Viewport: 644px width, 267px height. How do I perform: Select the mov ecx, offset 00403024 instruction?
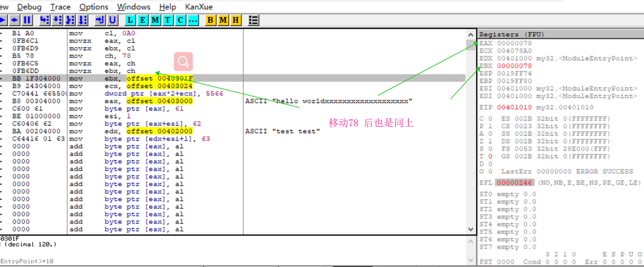[x=131, y=86]
